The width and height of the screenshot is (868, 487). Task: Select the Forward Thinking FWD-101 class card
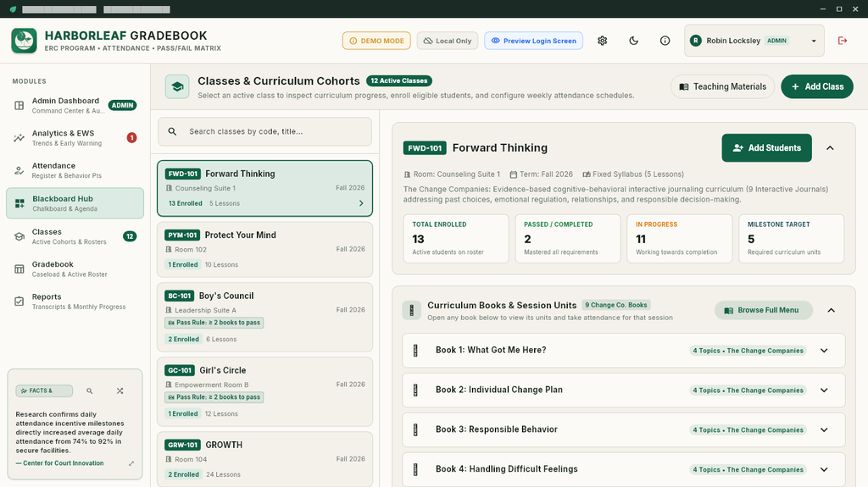pos(264,188)
